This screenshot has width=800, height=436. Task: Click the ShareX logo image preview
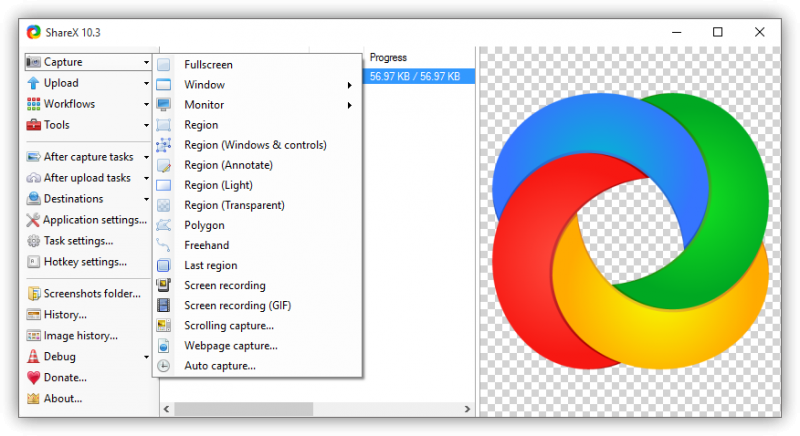tap(630, 230)
